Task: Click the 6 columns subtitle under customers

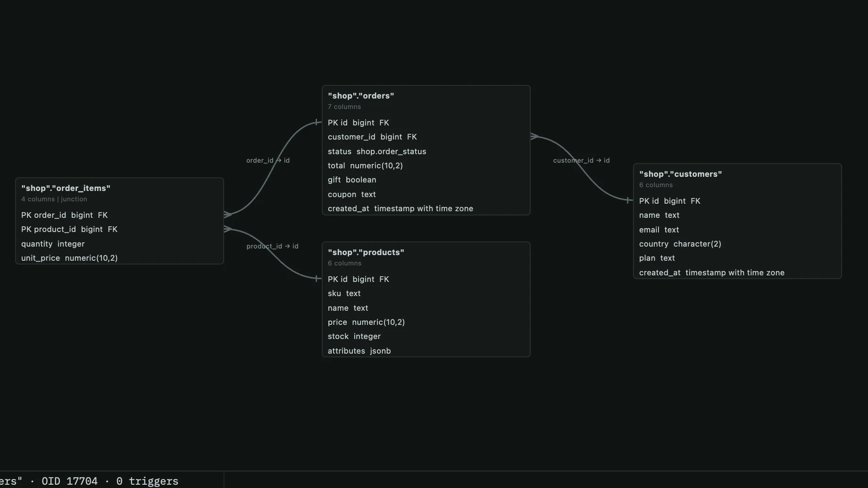Action: click(656, 185)
